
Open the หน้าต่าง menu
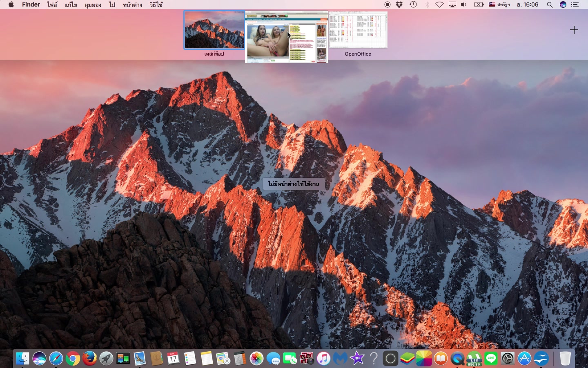pos(132,4)
